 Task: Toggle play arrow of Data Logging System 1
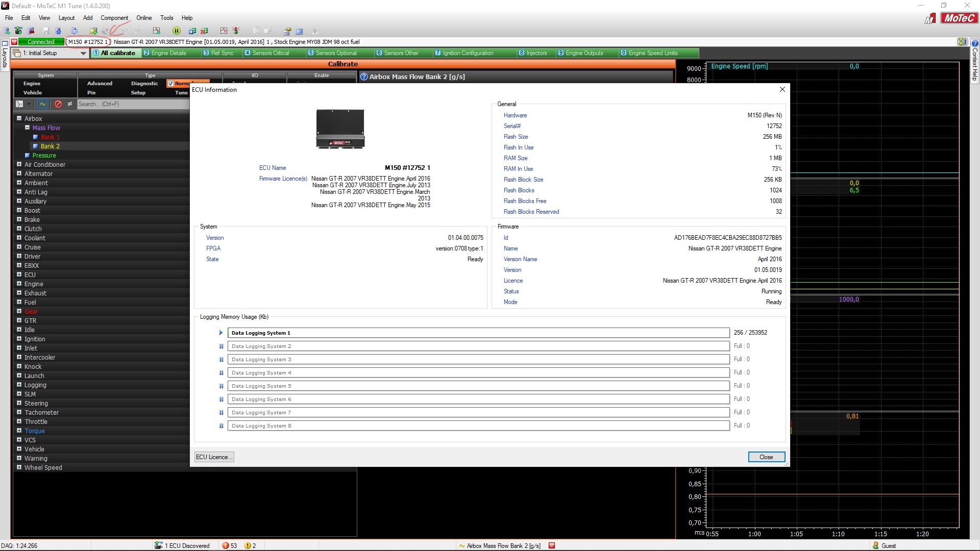point(221,333)
